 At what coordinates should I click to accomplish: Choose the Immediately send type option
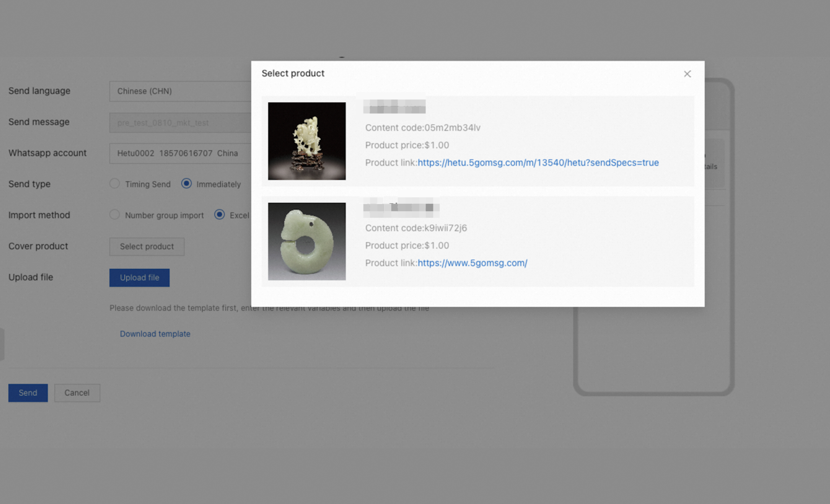point(186,183)
